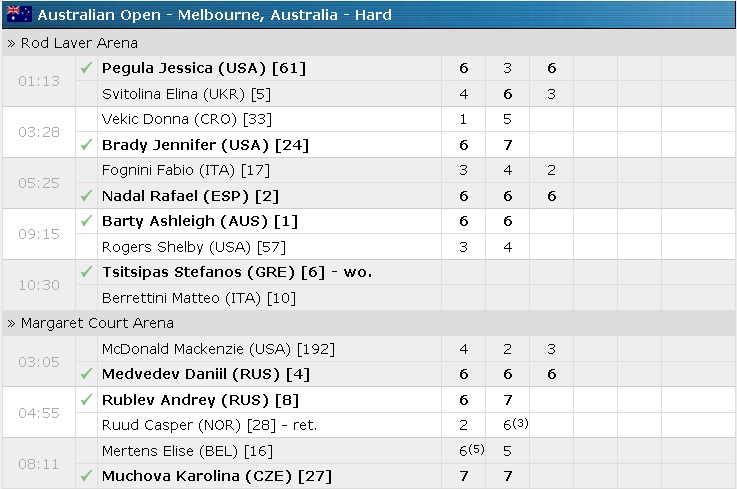Screen dimensions: 737x489
Task: Click the winner checkmark beside Pegula Jessica
Action: [x=87, y=68]
